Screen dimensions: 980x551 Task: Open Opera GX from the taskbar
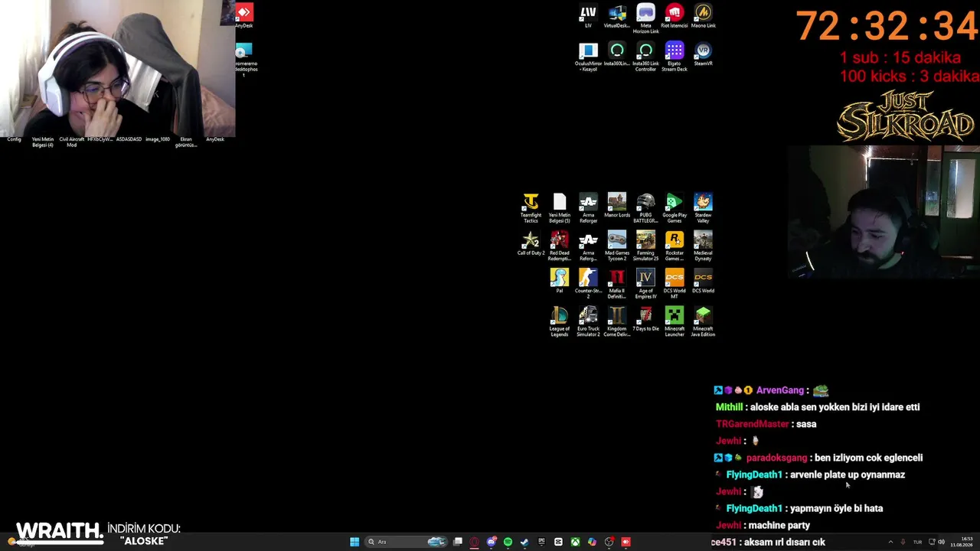(x=475, y=542)
